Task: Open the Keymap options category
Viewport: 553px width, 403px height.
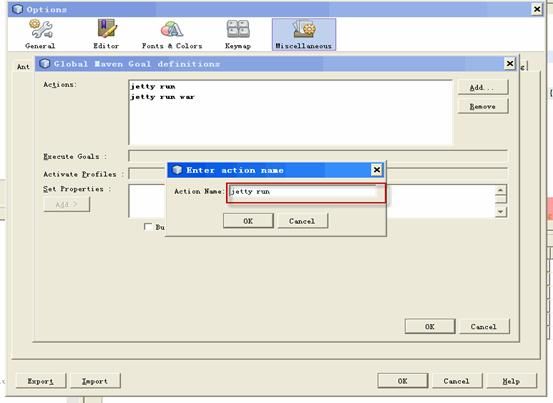Action: click(238, 35)
